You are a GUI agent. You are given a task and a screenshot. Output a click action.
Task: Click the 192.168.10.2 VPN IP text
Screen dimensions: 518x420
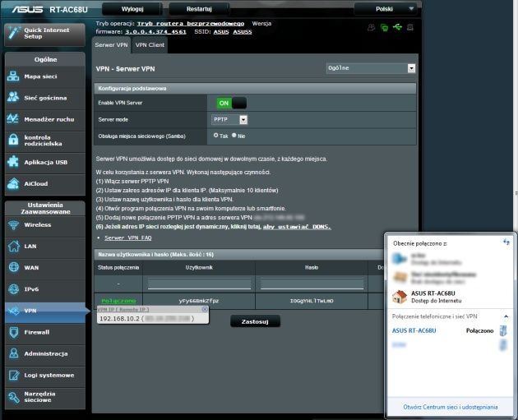[119, 319]
